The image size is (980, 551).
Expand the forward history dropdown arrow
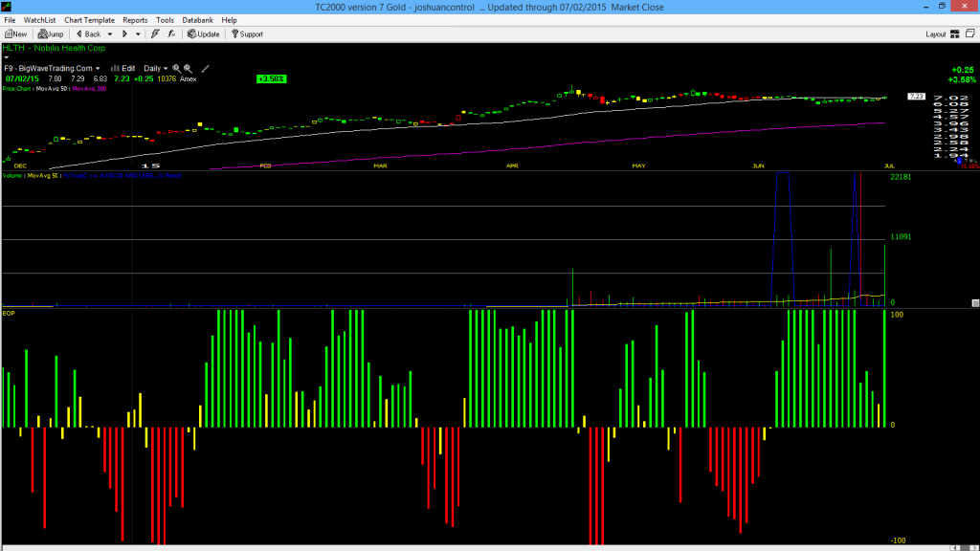(138, 34)
